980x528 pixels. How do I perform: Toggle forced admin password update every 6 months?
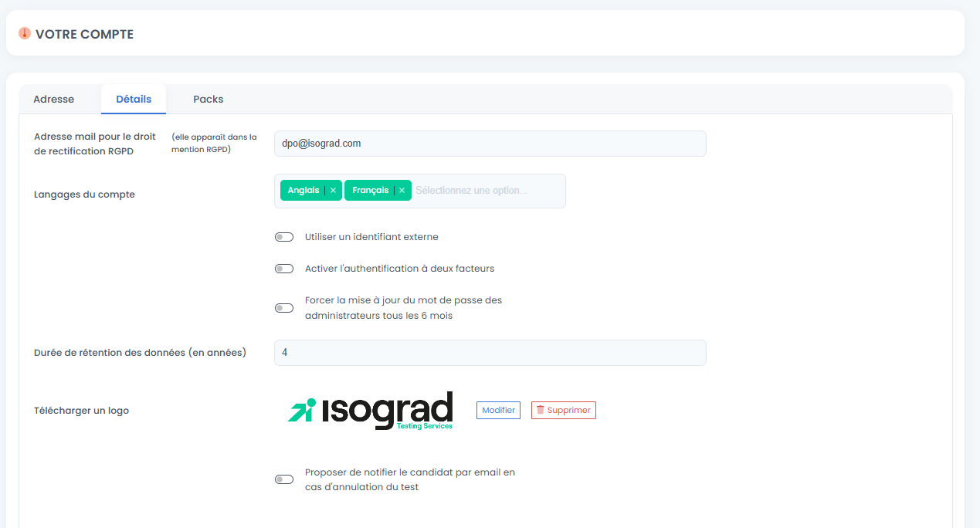pos(284,308)
